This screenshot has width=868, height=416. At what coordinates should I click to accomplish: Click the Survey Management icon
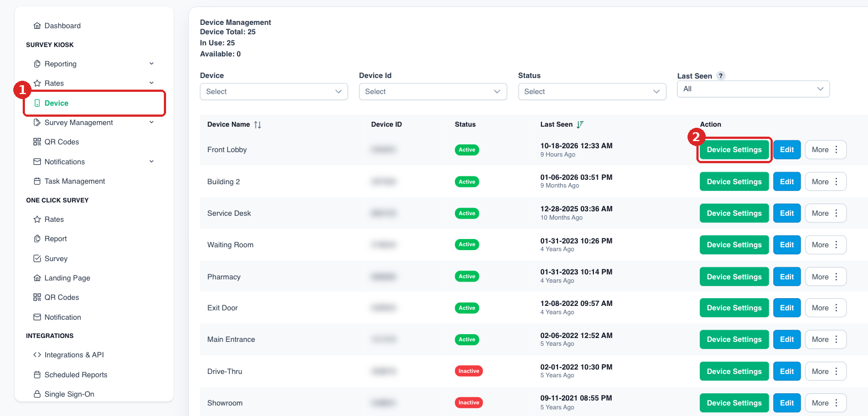(x=37, y=123)
